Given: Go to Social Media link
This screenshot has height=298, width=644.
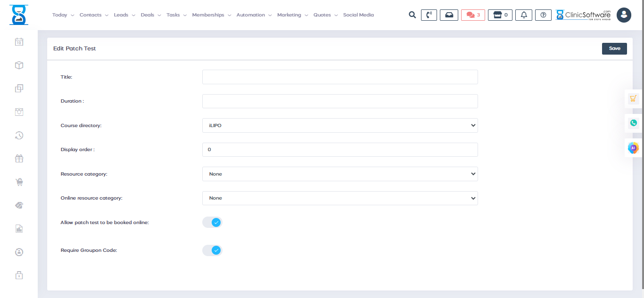Looking at the screenshot, I should click(358, 15).
